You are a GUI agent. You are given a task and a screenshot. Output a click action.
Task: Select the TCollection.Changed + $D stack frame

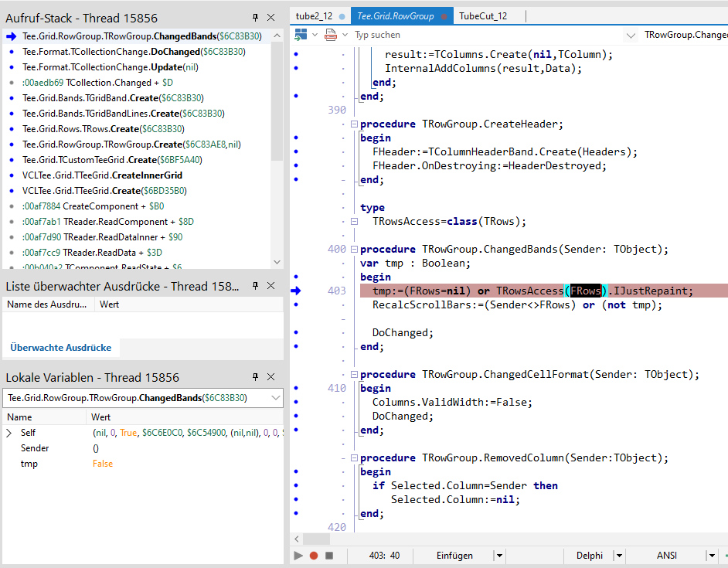click(137, 83)
